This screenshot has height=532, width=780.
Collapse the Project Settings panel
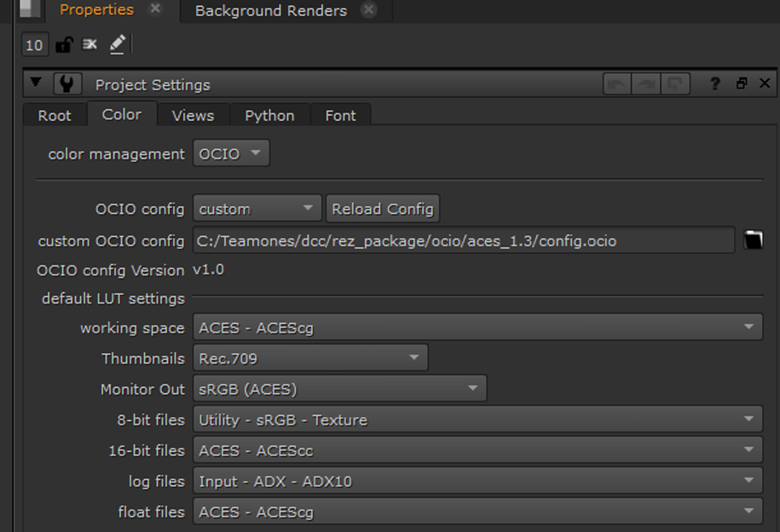(x=36, y=84)
